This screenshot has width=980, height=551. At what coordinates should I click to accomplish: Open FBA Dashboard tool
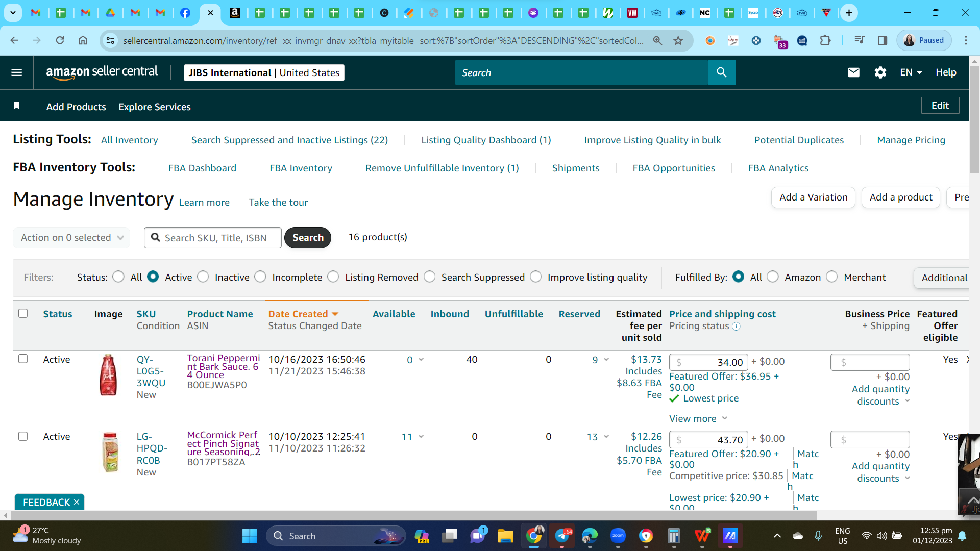202,168
